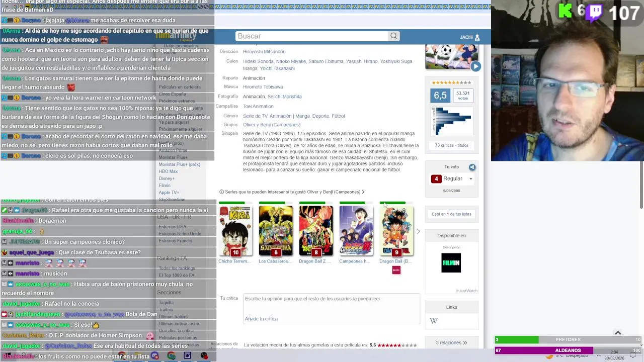
Task: Click the 53.521 votos box
Action: click(x=462, y=96)
